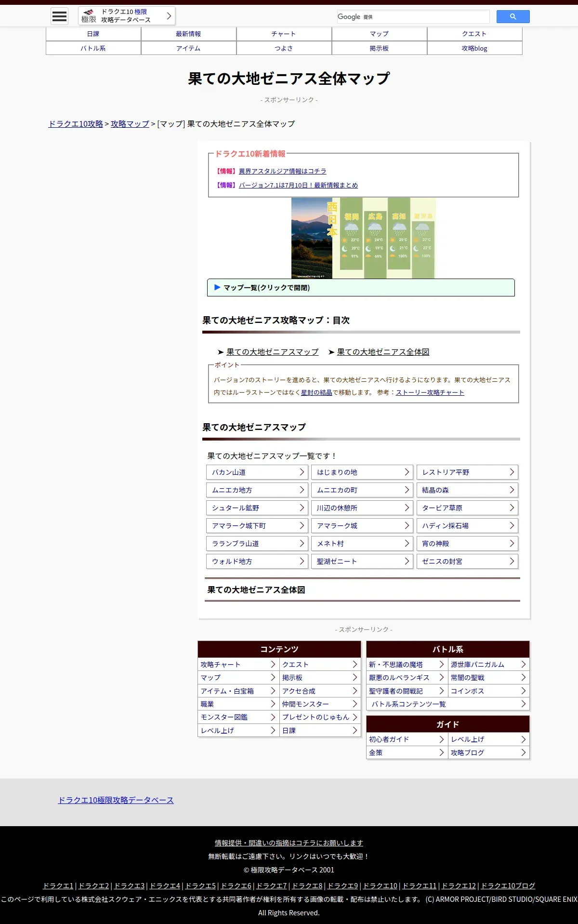Open the バカン山道 map button
The width and height of the screenshot is (578, 924).
pos(257,472)
